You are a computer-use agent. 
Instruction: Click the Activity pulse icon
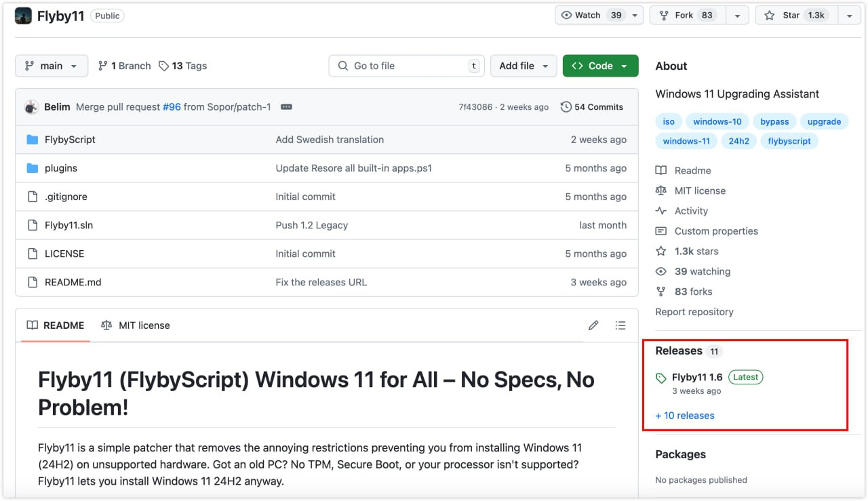tap(661, 211)
